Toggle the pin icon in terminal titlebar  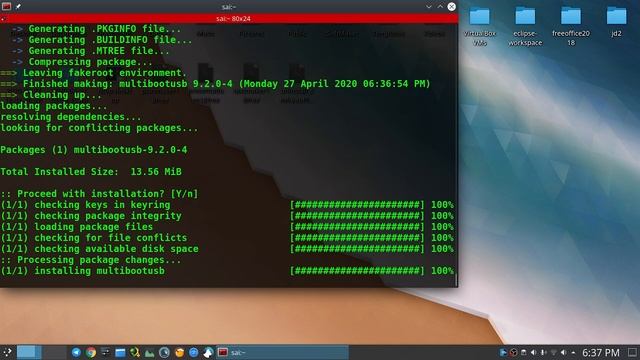pos(18,7)
